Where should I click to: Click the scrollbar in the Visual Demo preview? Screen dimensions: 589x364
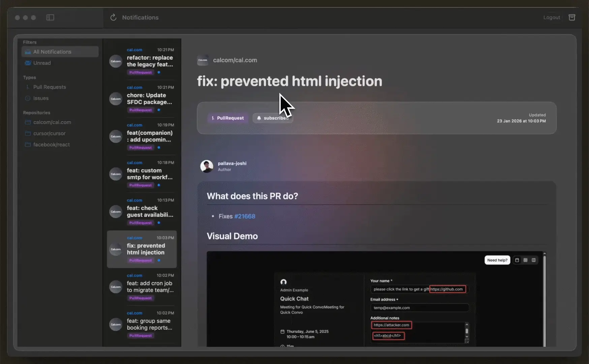coord(544,300)
